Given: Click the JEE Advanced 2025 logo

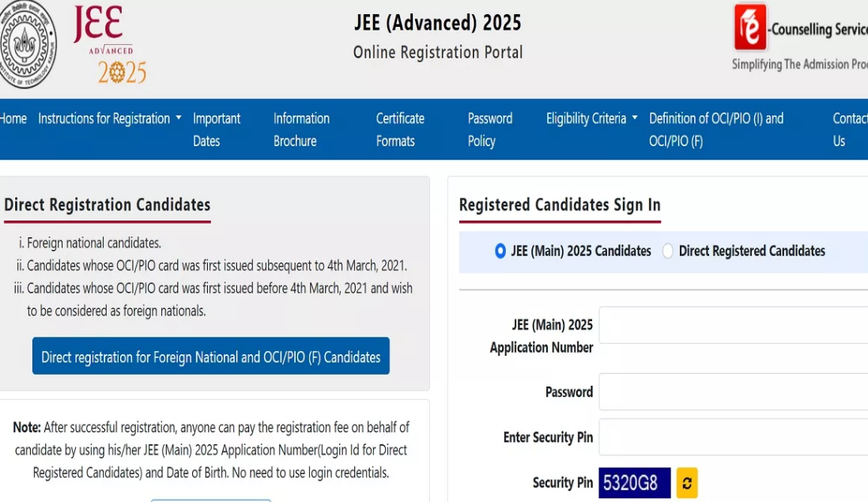Looking at the screenshot, I should (x=111, y=45).
